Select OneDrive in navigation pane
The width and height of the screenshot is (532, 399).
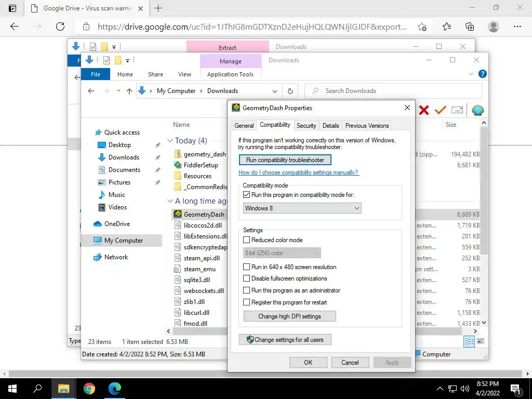click(117, 224)
